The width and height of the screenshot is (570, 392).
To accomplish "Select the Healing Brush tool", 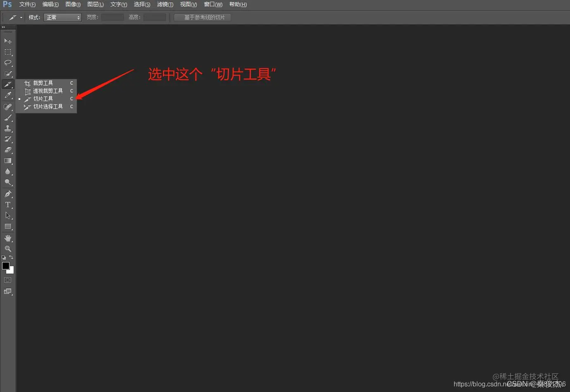I will tap(8, 107).
